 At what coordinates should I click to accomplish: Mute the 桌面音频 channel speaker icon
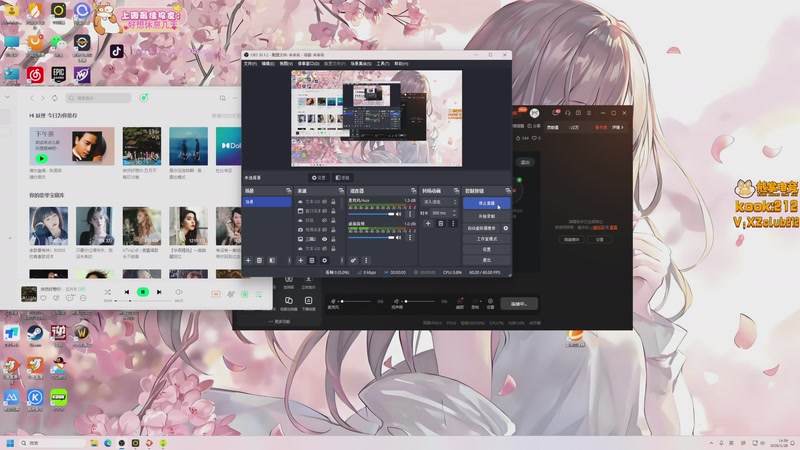pos(398,238)
